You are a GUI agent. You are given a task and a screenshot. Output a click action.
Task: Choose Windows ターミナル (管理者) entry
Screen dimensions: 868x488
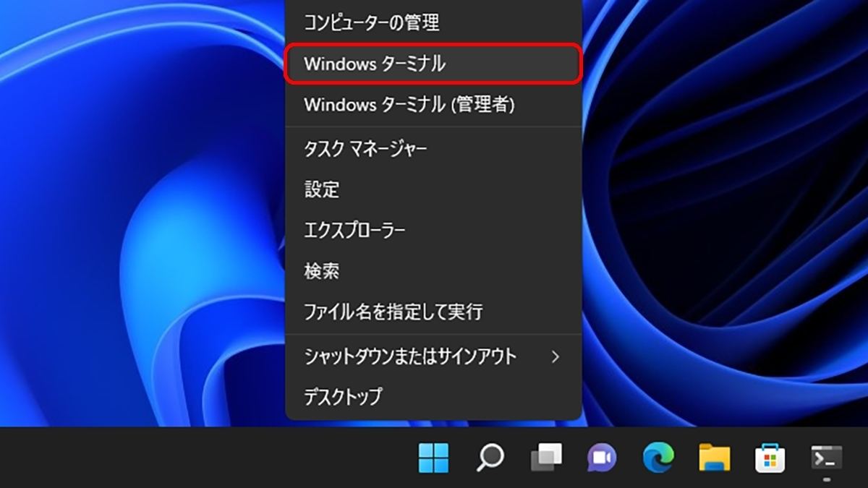click(434, 105)
